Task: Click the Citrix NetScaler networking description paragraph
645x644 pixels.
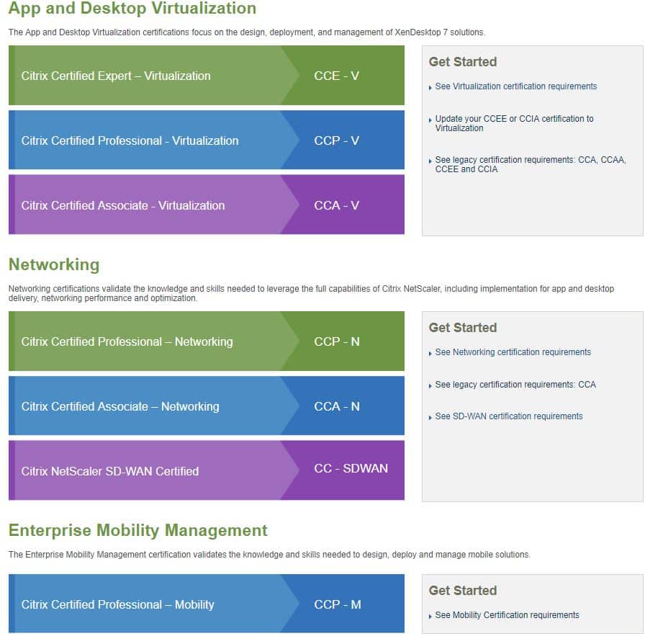Action: click(x=312, y=293)
